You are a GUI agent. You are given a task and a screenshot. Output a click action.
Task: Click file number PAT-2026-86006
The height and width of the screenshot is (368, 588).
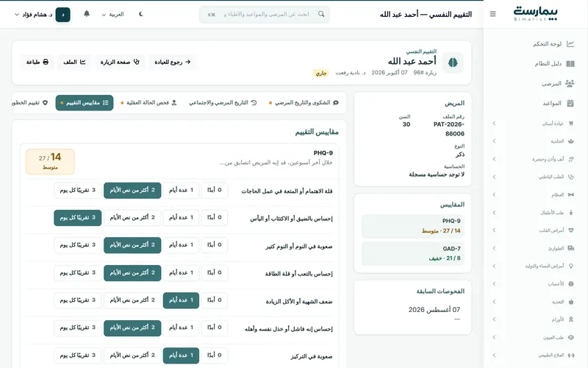(449, 129)
